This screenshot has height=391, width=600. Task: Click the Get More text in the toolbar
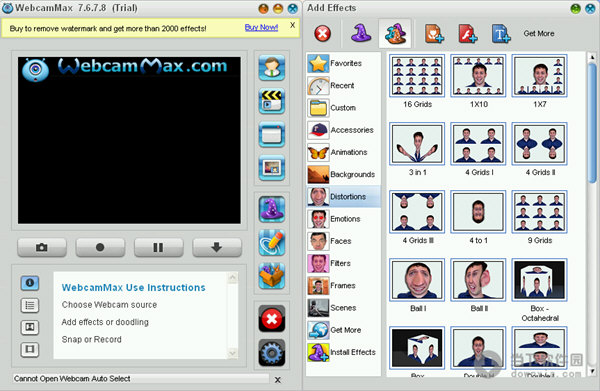point(539,34)
